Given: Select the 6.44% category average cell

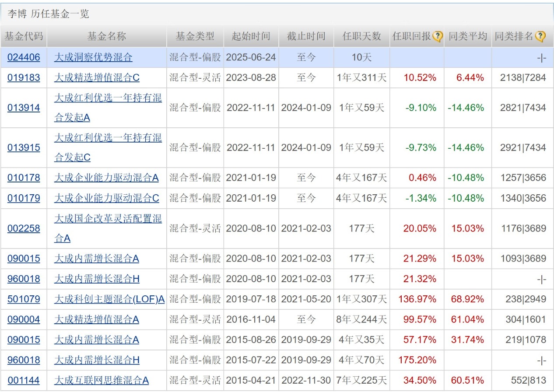Looking at the screenshot, I should pos(468,78).
